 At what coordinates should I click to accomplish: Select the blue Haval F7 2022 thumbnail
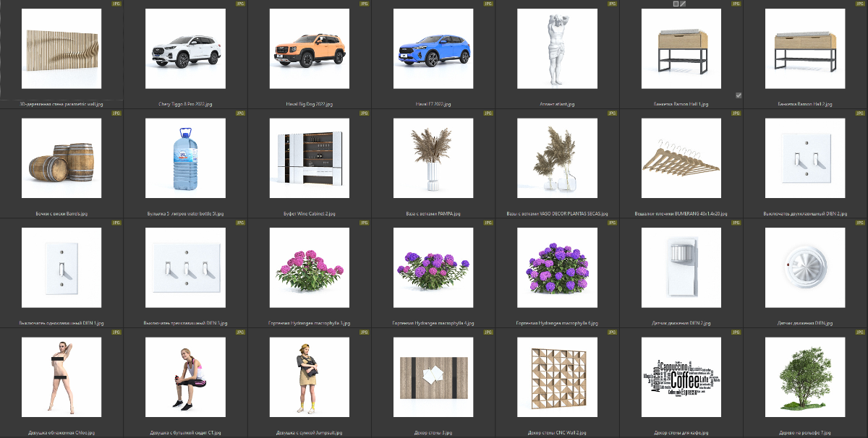433,49
